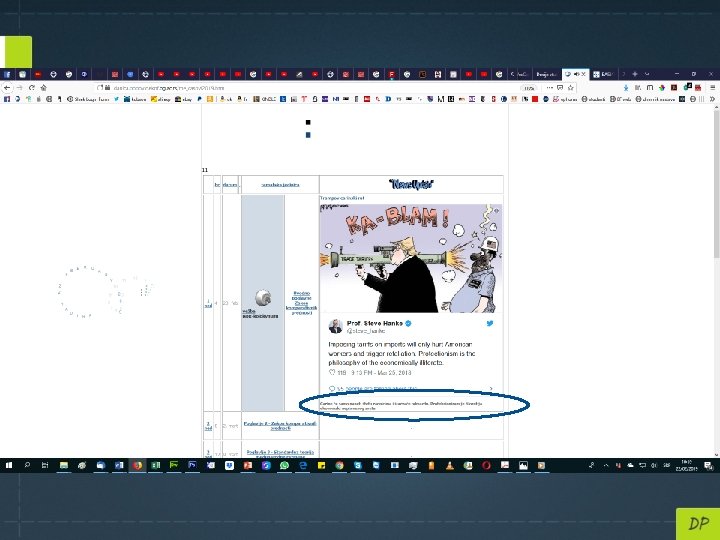Open a new browser tab with plus
The height and width of the screenshot is (540, 720).
(635, 74)
